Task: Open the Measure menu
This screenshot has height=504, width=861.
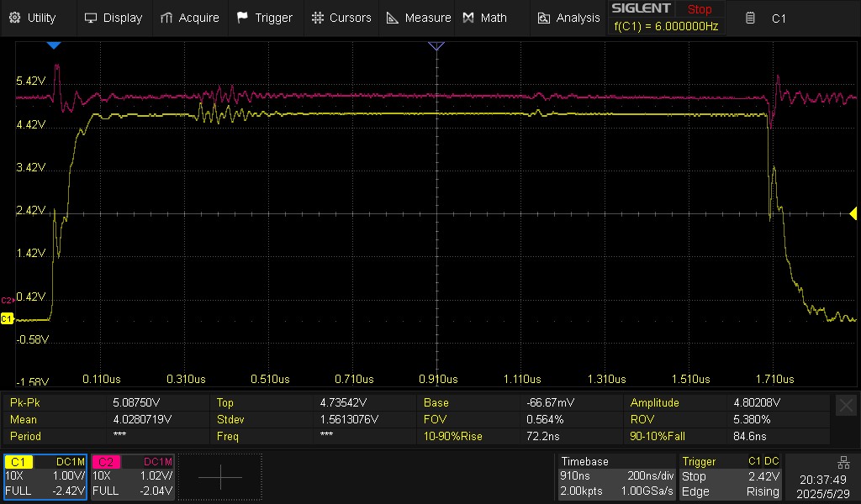Action: [419, 18]
